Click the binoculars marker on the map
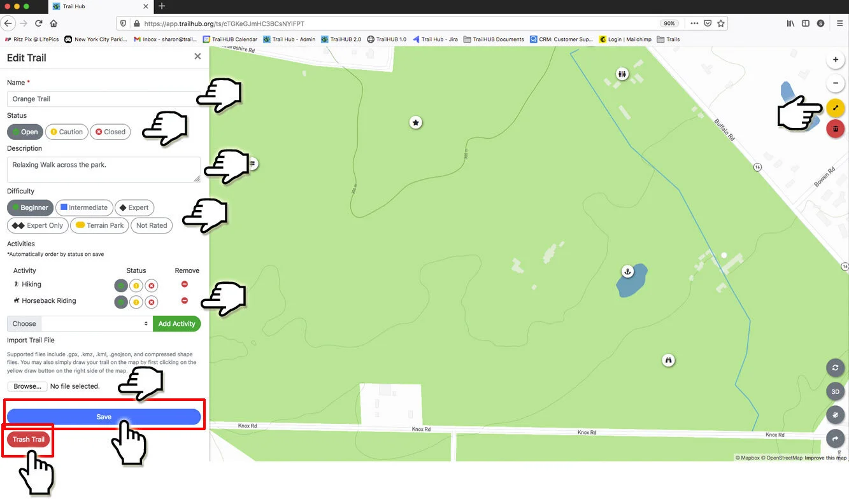849x504 pixels. coord(668,360)
